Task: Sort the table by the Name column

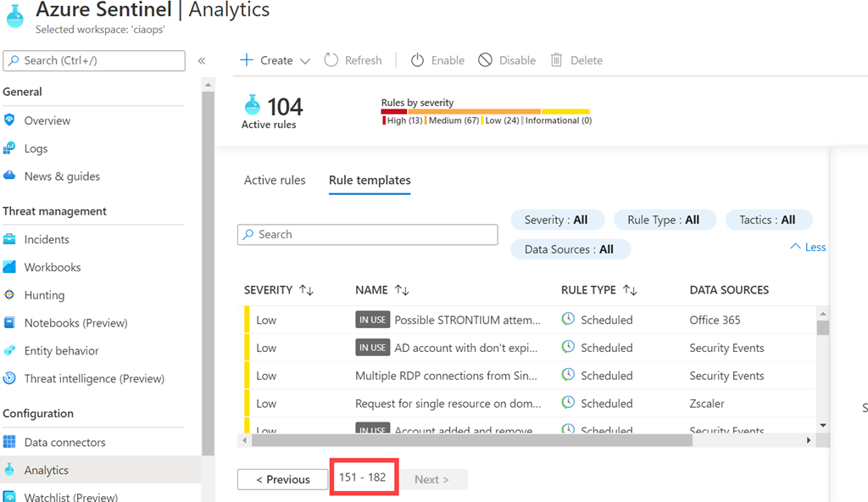Action: 402,290
